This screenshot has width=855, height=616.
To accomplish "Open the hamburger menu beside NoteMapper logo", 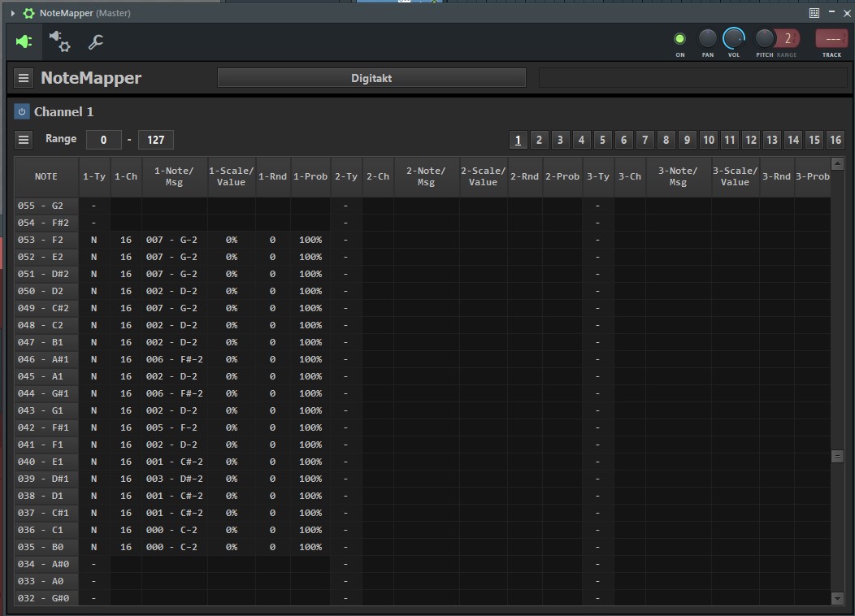I will 24,78.
